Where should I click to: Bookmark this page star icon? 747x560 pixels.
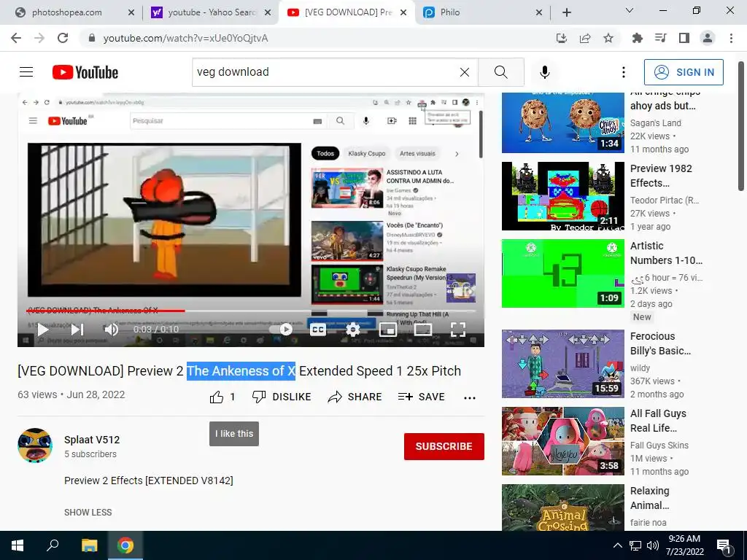point(608,38)
